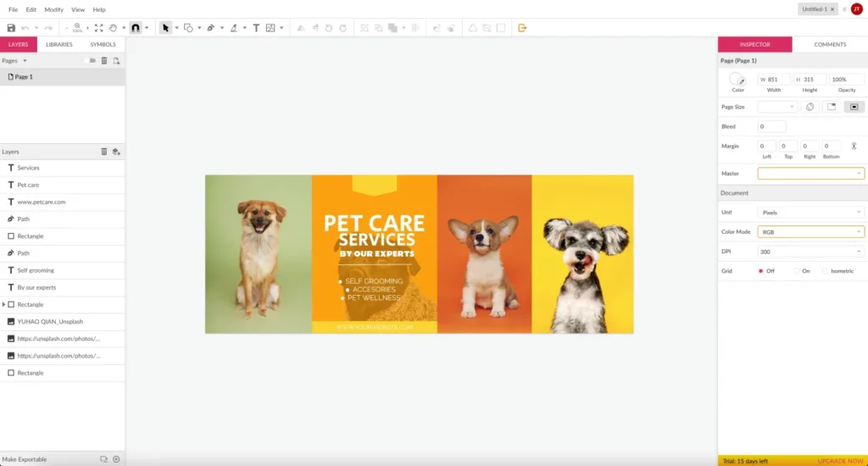This screenshot has width=868, height=466.
Task: Click the page orientation rotate icon
Action: tap(810, 107)
